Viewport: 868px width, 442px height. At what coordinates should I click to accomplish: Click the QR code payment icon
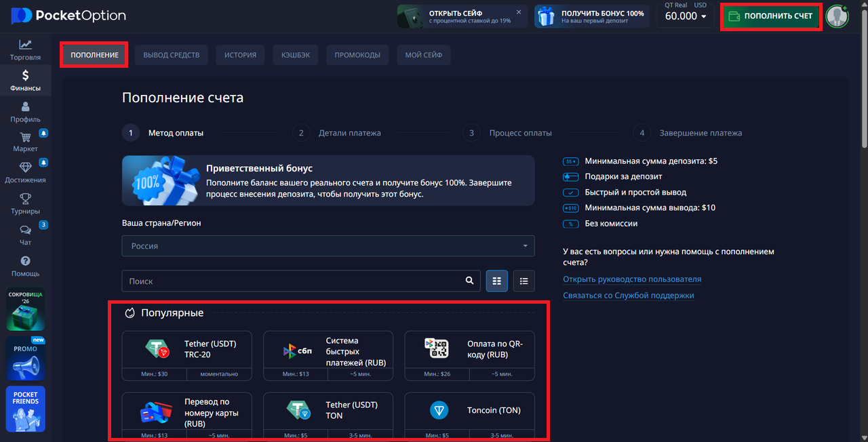pyautogui.click(x=437, y=348)
